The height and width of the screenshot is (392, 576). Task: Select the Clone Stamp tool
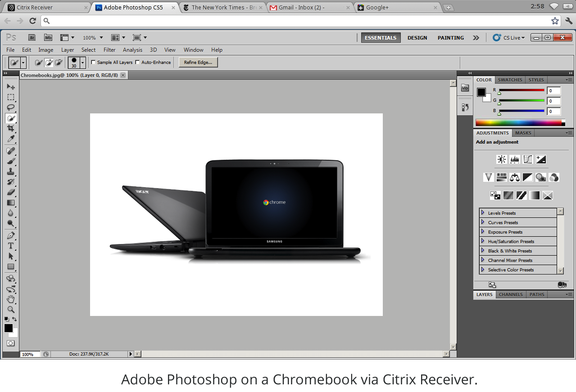click(x=11, y=171)
